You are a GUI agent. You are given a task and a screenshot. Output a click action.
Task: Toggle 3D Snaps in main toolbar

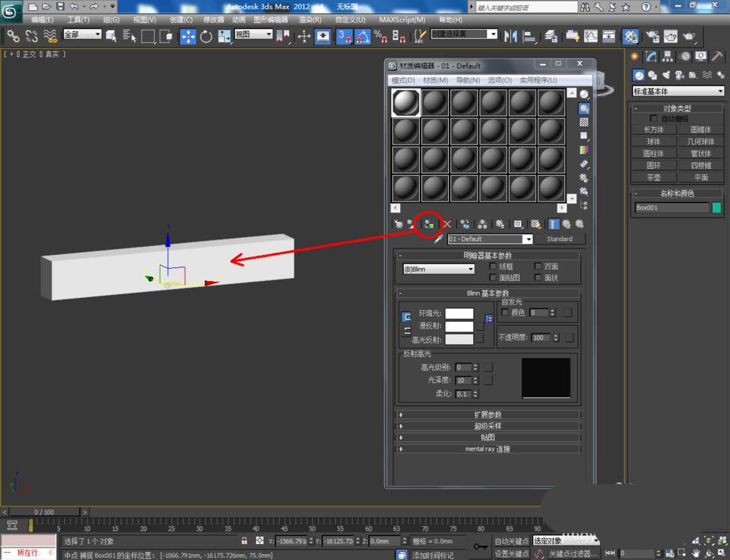click(345, 37)
